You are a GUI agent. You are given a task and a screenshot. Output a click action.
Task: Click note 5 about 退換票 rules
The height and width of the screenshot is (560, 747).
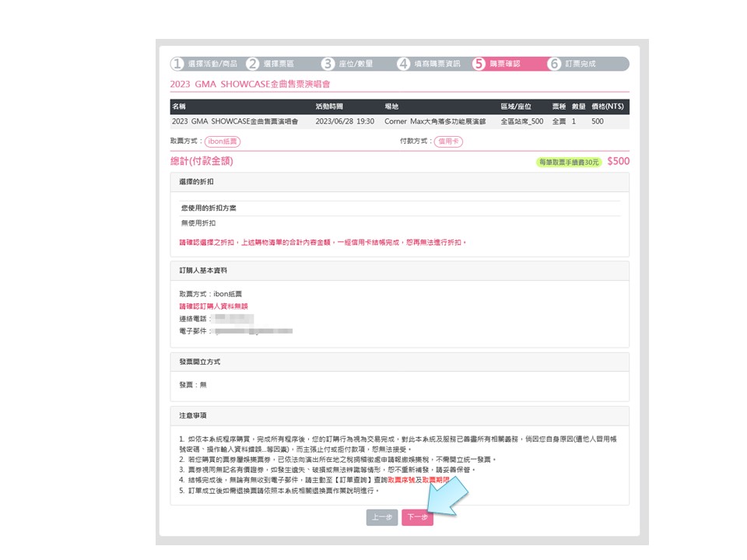(x=279, y=491)
